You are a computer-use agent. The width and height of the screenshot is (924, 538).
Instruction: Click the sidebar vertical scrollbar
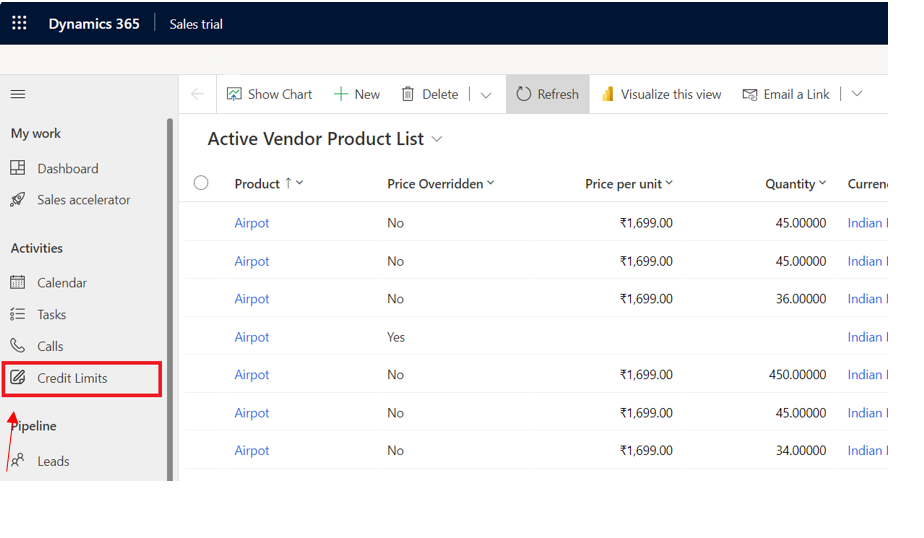tap(170, 300)
